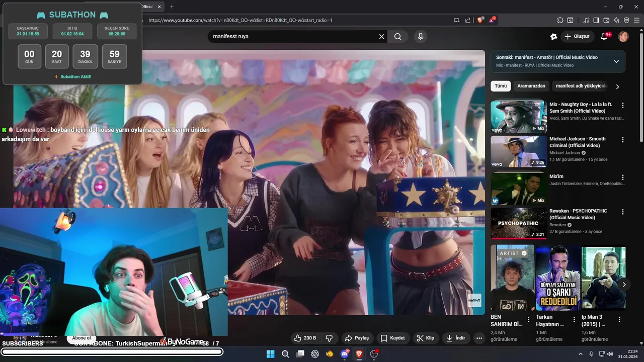
Task: Dislike the video with thumbs down
Action: click(330, 338)
